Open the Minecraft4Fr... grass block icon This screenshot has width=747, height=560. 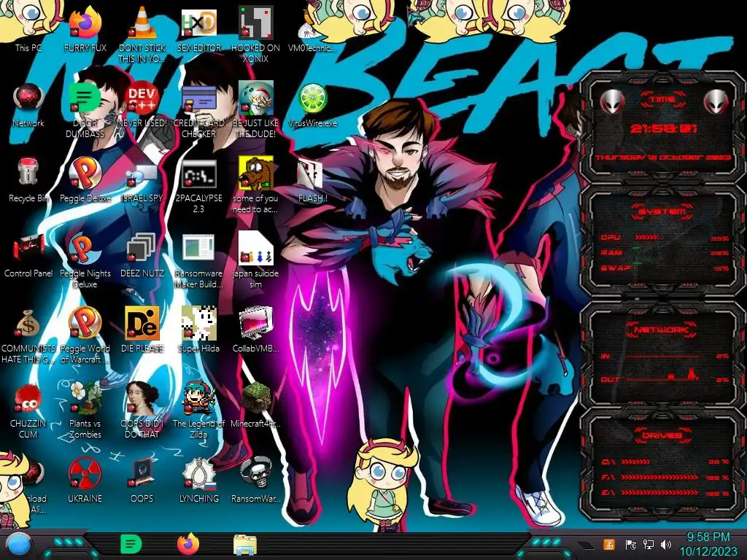[x=256, y=405]
